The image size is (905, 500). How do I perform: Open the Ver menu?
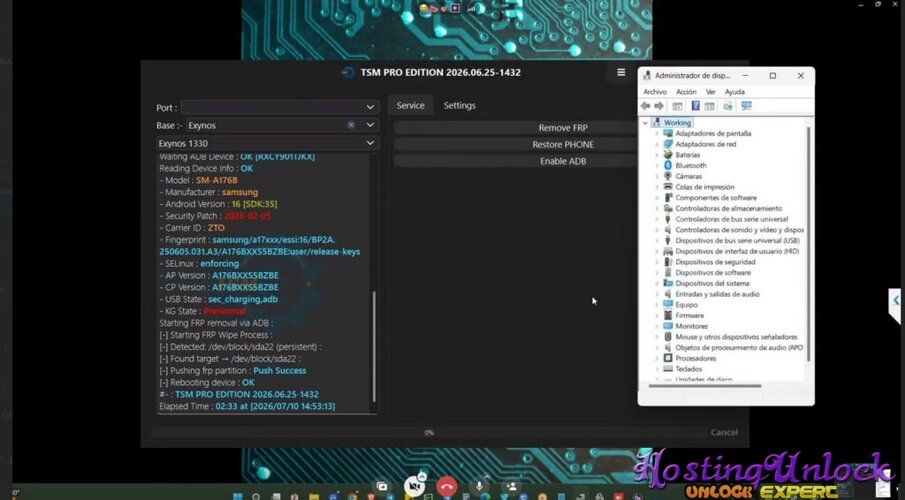710,92
